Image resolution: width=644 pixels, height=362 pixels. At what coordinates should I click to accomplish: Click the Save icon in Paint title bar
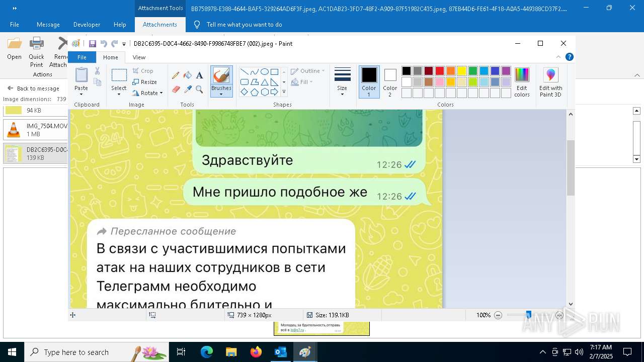(93, 44)
